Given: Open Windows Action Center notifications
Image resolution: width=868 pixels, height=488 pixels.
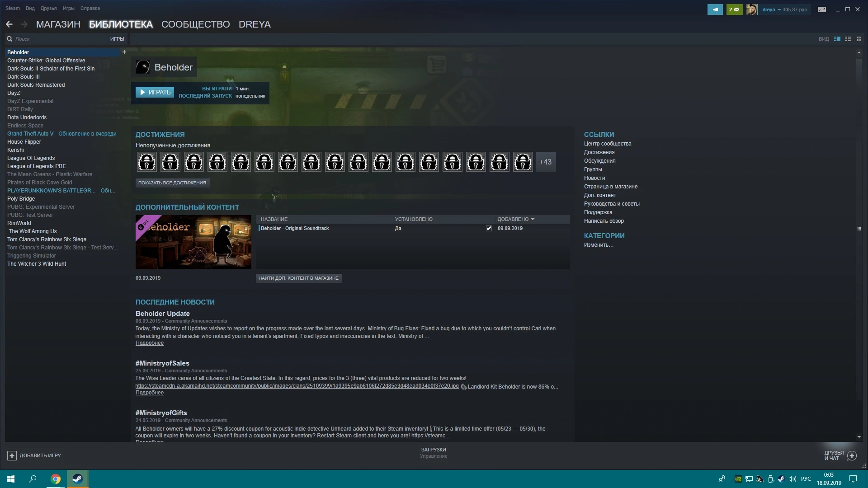Looking at the screenshot, I should point(853,479).
